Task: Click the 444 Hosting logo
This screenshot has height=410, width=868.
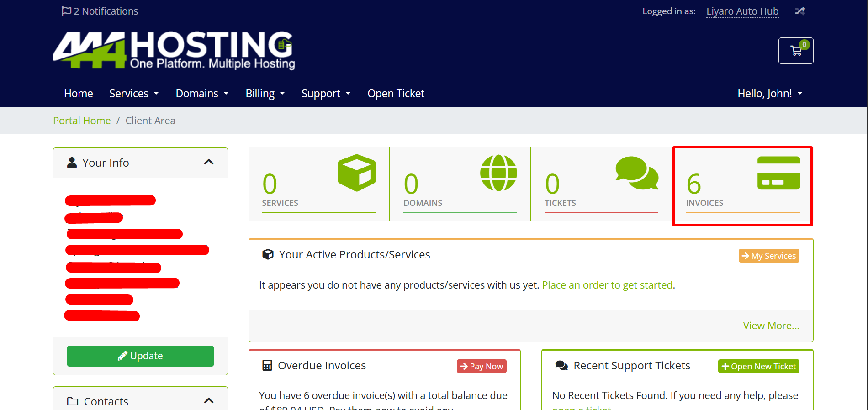Action: 174,50
